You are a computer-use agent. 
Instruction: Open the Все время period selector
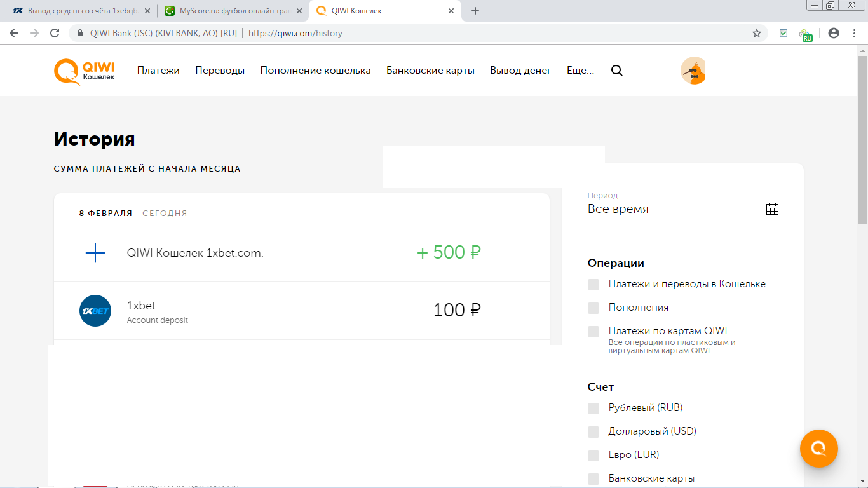point(674,209)
